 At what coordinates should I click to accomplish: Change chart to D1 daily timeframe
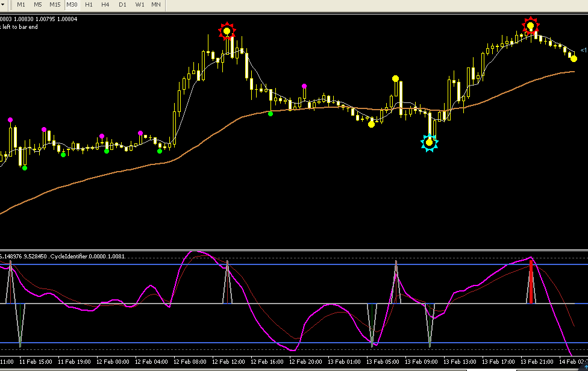coord(123,5)
